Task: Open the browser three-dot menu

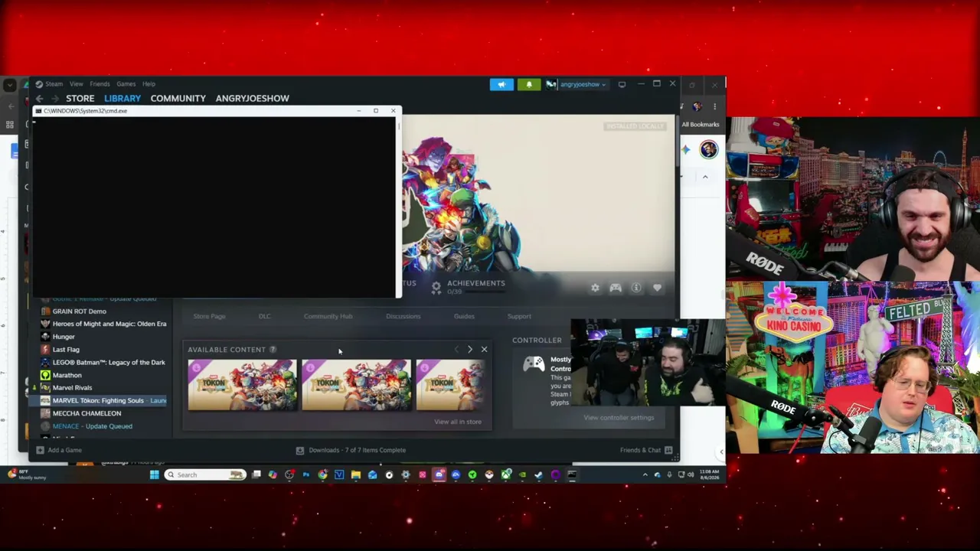Action: (x=714, y=106)
